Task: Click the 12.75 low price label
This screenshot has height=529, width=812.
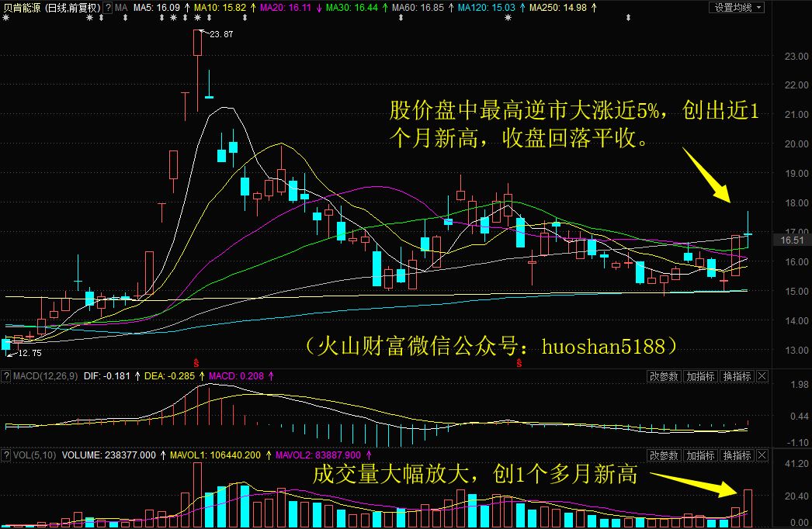Action: pyautogui.click(x=29, y=353)
